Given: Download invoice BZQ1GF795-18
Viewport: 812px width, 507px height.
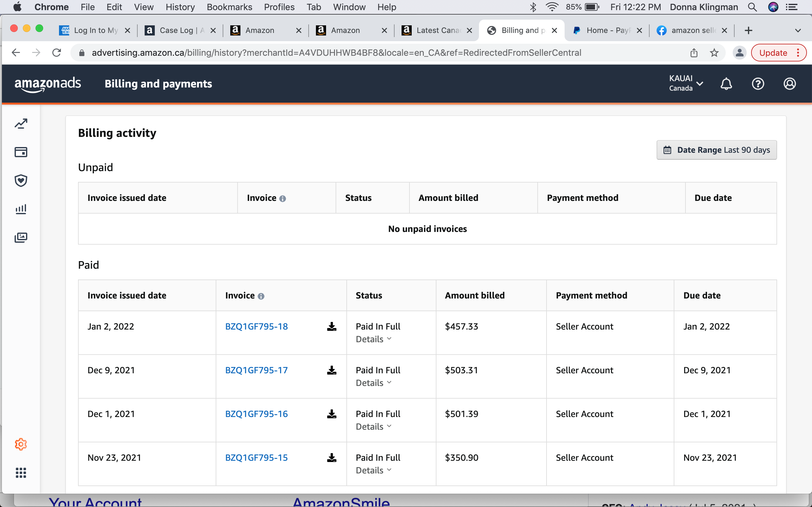Looking at the screenshot, I should point(331,326).
